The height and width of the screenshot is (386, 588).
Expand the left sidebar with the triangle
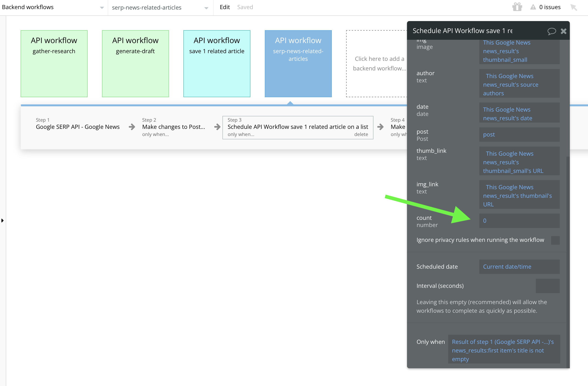[x=2, y=221]
